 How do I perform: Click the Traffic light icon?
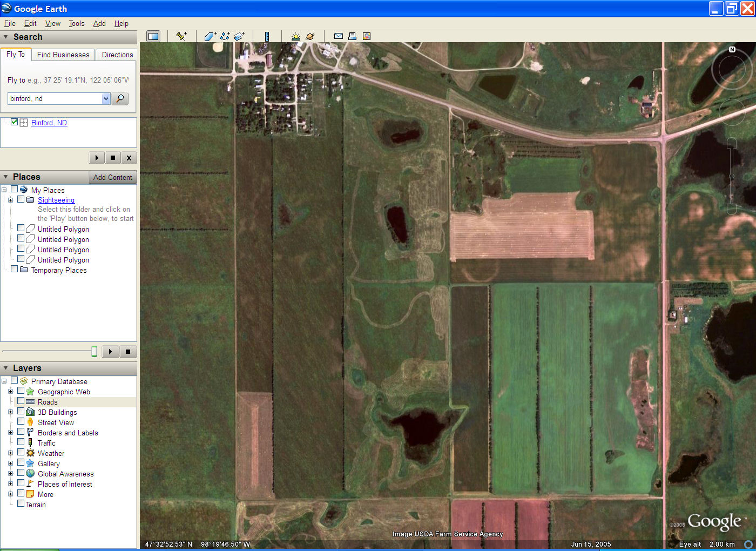30,443
